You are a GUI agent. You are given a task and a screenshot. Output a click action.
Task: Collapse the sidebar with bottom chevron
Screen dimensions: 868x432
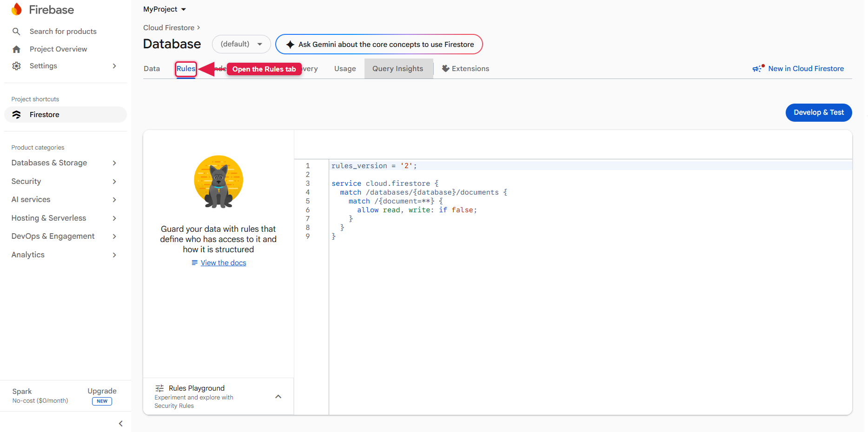121,424
